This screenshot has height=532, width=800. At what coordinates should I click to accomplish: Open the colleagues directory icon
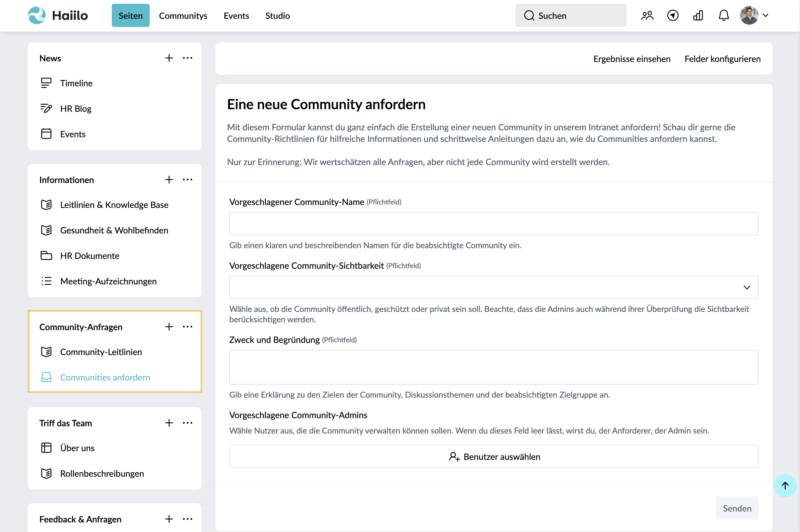coord(647,16)
